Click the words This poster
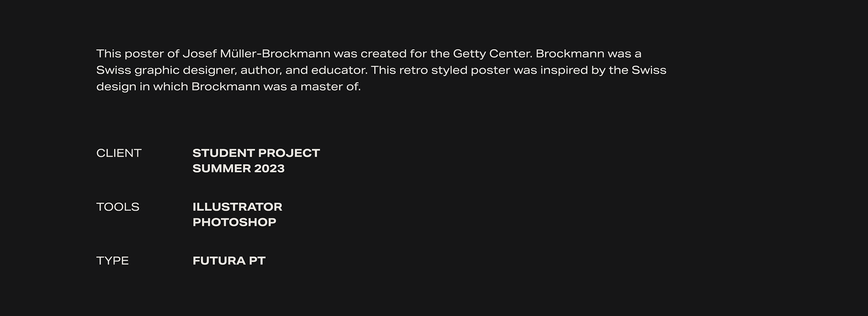The width and height of the screenshot is (868, 316). pyautogui.click(x=130, y=53)
